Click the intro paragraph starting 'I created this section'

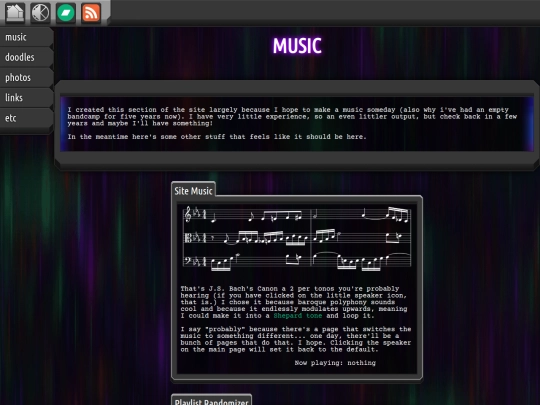[292, 116]
